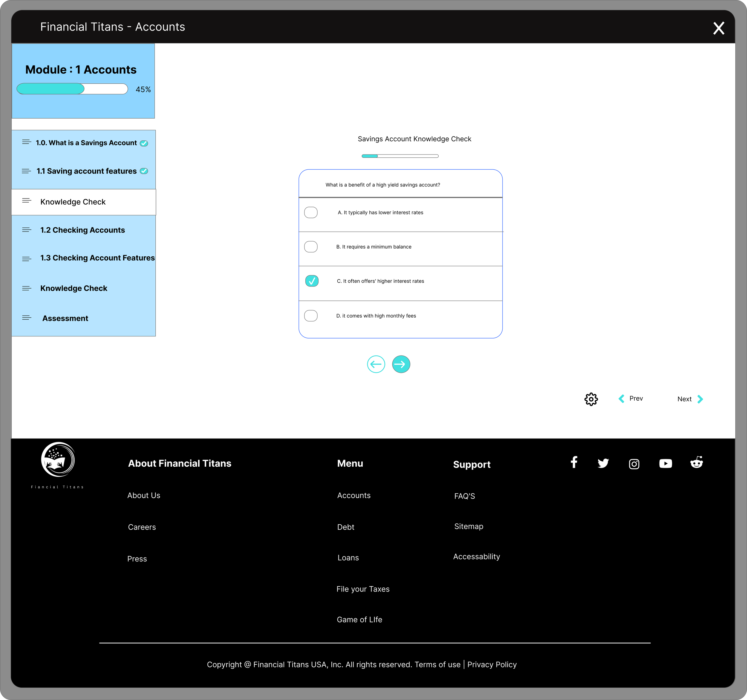The image size is (747, 700).
Task: Click the Instagram footer icon
Action: [x=634, y=464]
